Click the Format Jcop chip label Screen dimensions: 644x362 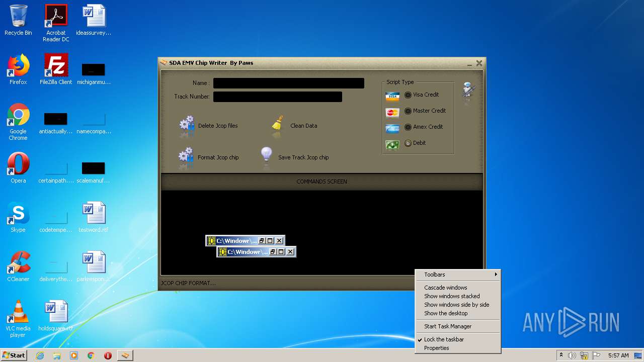click(218, 157)
